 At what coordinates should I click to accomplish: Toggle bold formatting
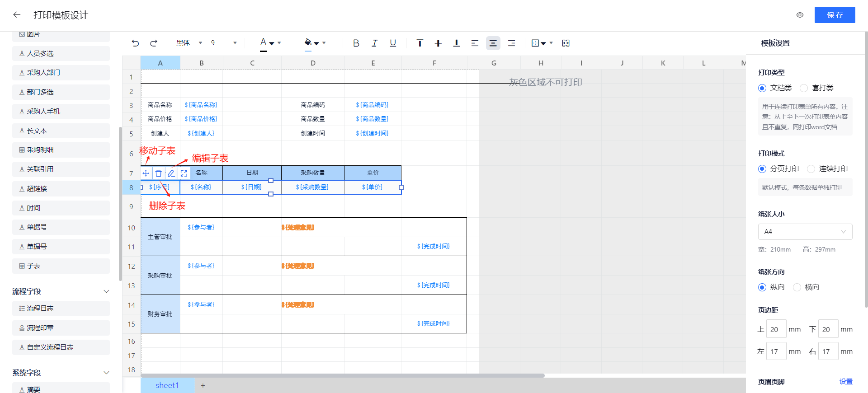(356, 43)
